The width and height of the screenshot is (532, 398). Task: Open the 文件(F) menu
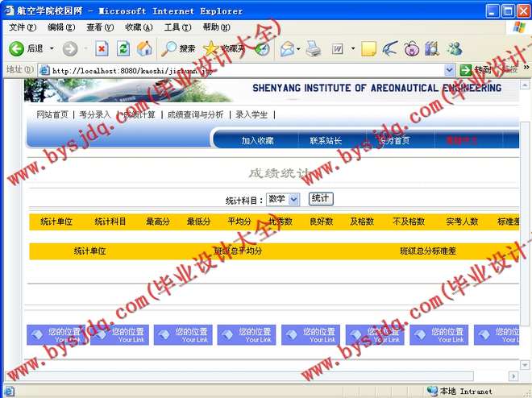click(x=23, y=27)
